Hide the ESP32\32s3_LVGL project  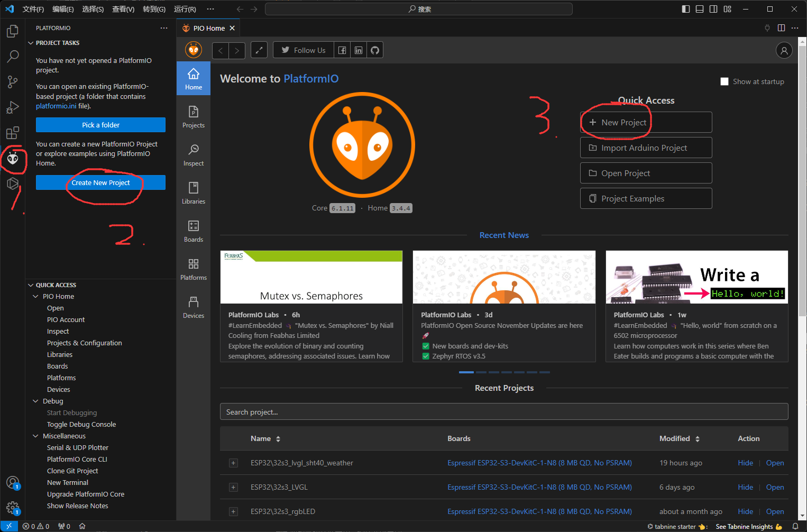[x=745, y=487]
